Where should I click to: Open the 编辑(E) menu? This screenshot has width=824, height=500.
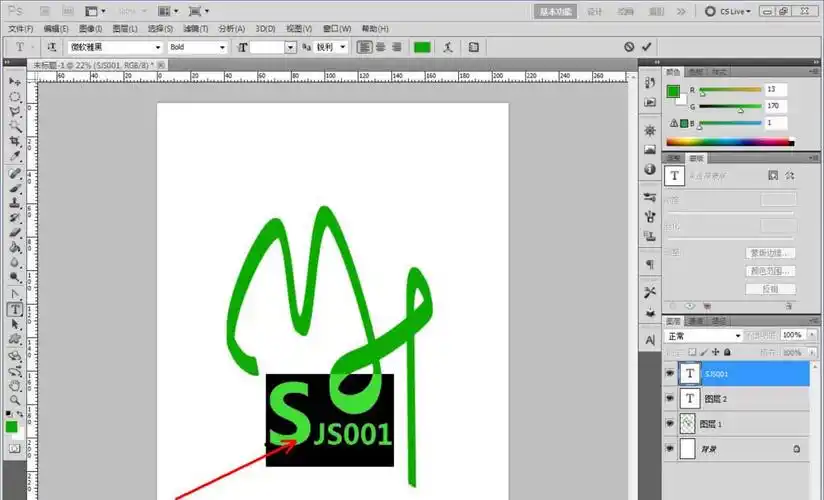(x=56, y=28)
